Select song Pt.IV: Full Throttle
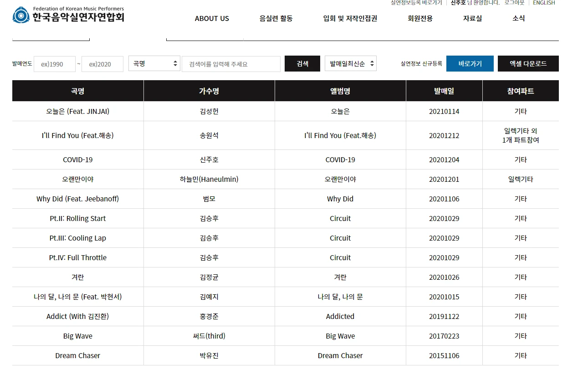 78,257
